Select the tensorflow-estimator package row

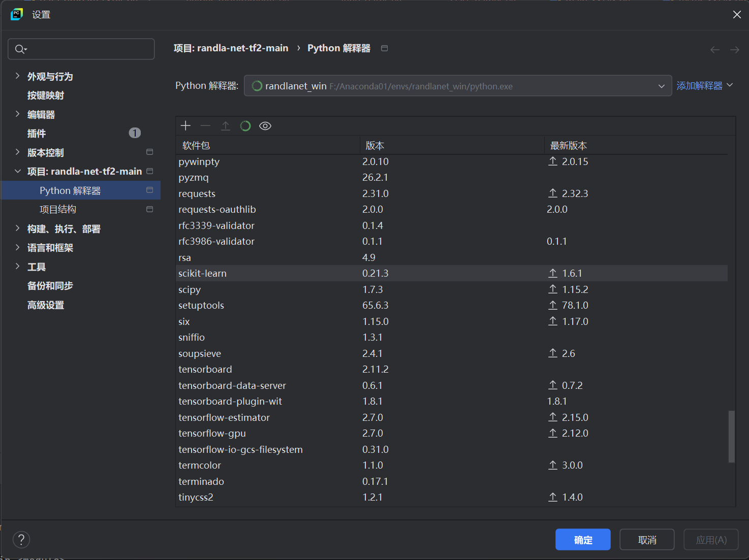click(452, 417)
